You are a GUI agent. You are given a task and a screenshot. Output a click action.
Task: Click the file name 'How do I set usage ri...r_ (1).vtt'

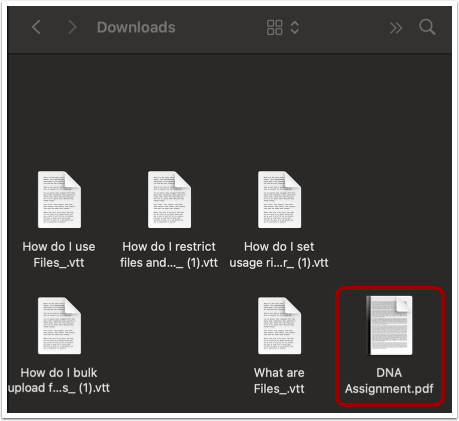coord(279,255)
